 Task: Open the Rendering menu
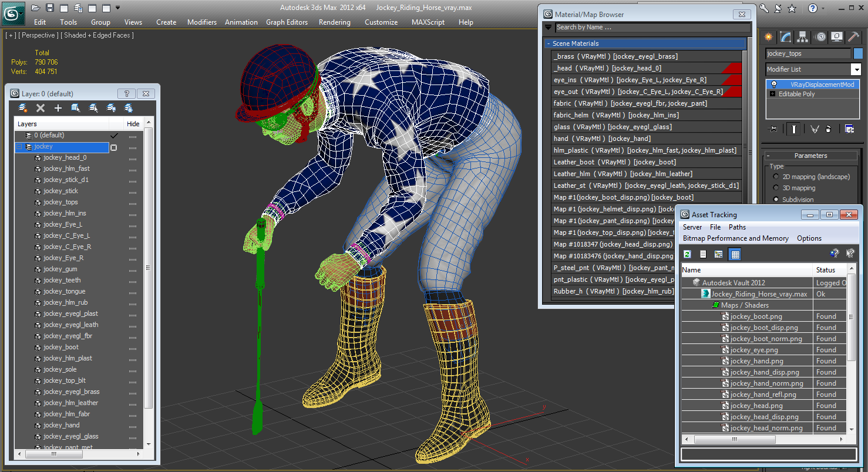tap(335, 22)
